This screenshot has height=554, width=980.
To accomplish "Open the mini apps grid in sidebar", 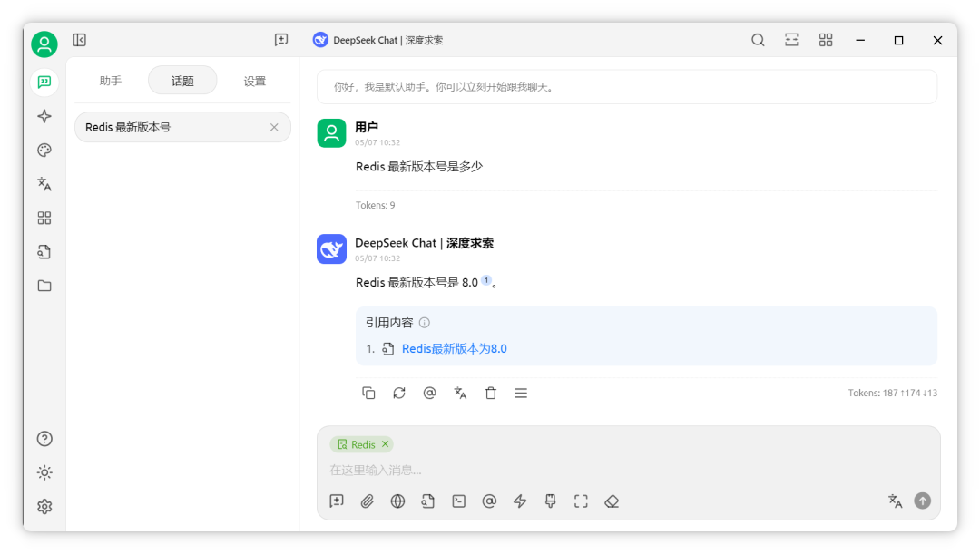I will (44, 218).
